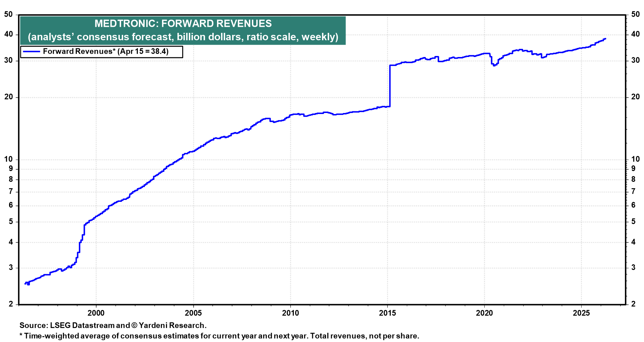This screenshot has height=342, width=644.
Task: Click the 50 label on the left y-axis
Action: click(8, 14)
